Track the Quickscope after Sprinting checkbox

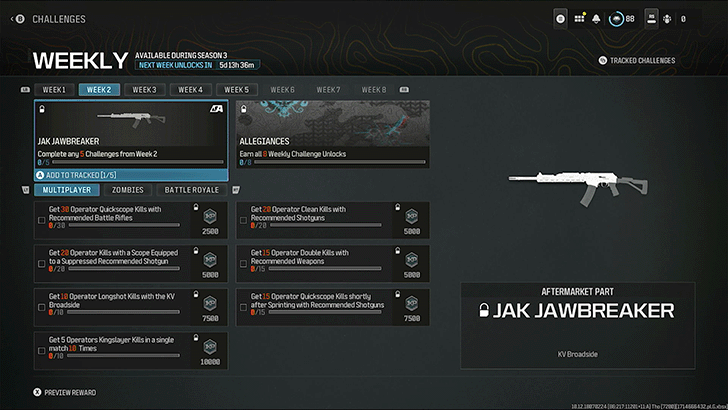coord(243,307)
